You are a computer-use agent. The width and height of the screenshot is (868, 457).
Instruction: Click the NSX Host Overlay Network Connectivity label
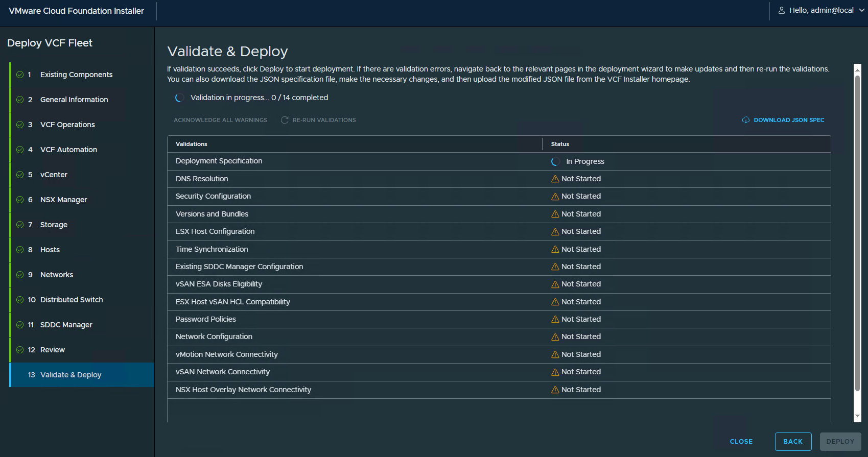click(x=243, y=390)
